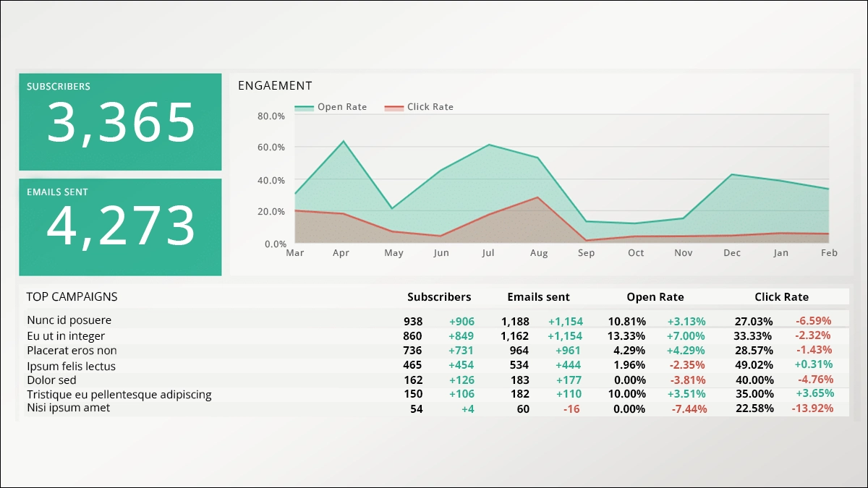Sort by the Open Rate column header
This screenshot has height=488, width=868.
(655, 297)
